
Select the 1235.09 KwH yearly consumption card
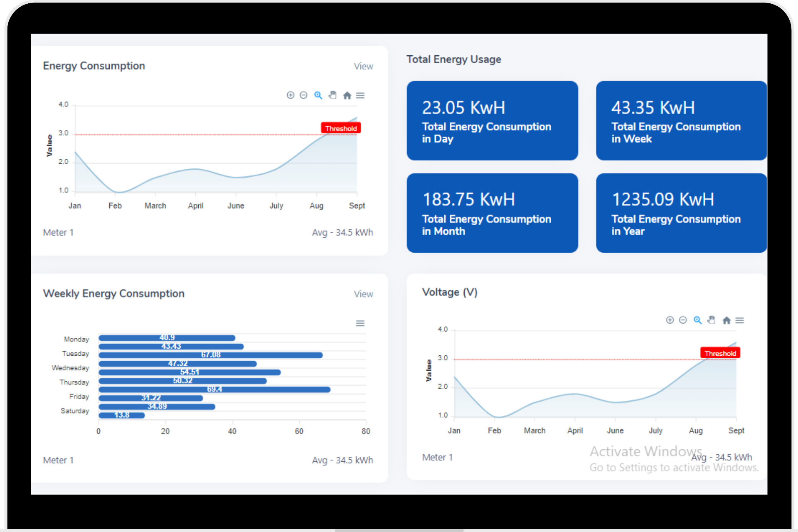pos(681,213)
